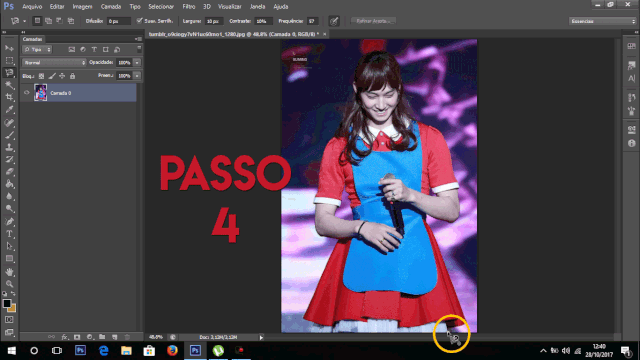Select the Eyedropper tool

coord(9,109)
